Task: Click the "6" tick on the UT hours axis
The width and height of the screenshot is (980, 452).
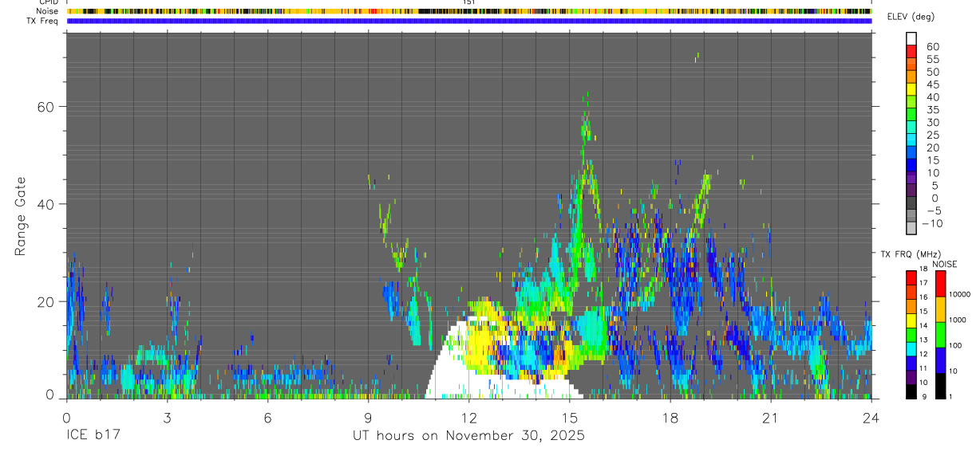Action: (268, 418)
